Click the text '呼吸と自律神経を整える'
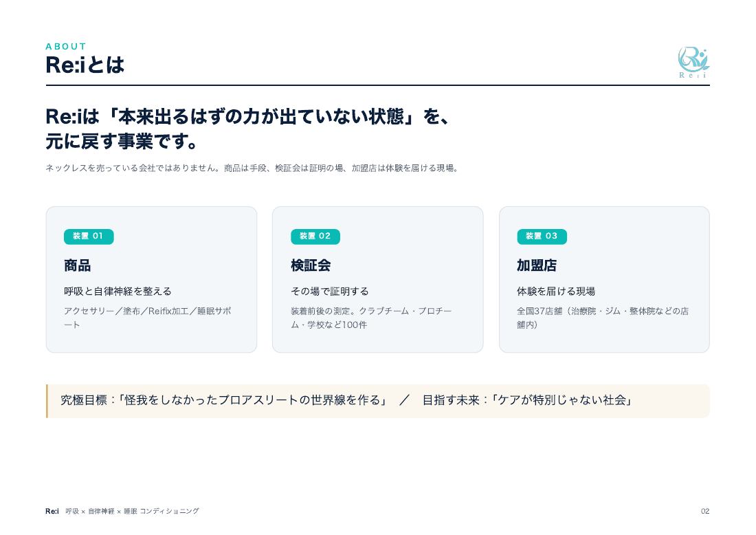This screenshot has width=756, height=535. click(118, 292)
